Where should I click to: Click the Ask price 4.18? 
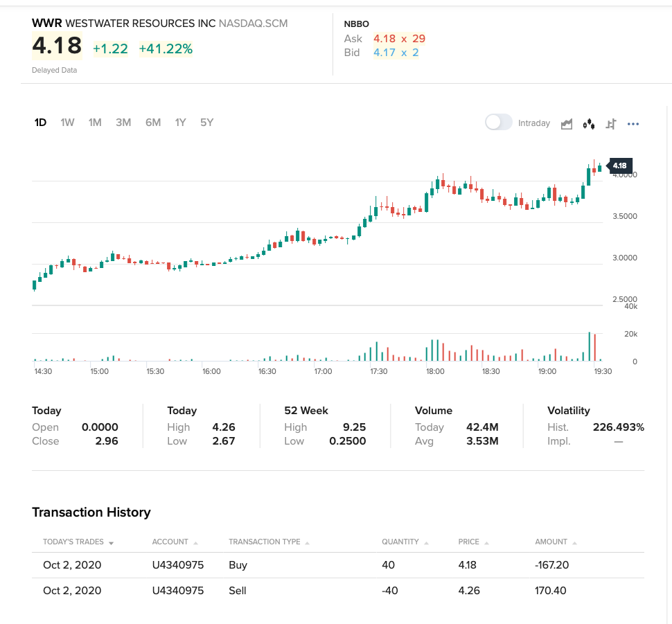pos(384,39)
